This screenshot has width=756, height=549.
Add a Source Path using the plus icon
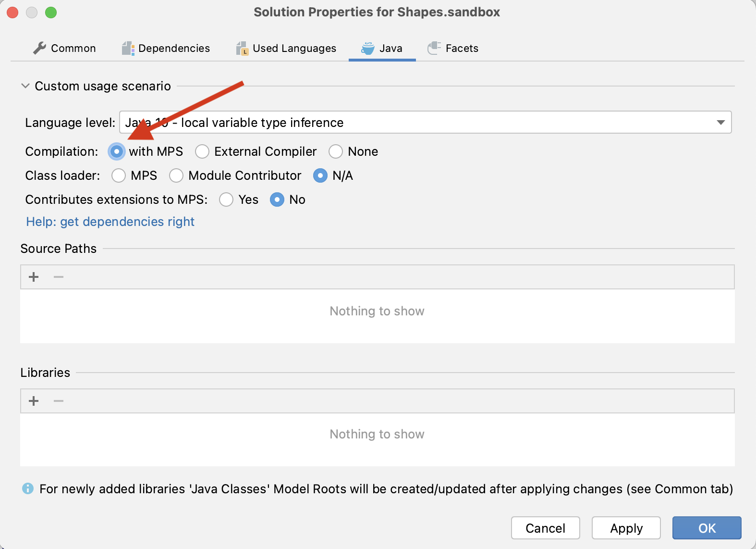(x=34, y=277)
